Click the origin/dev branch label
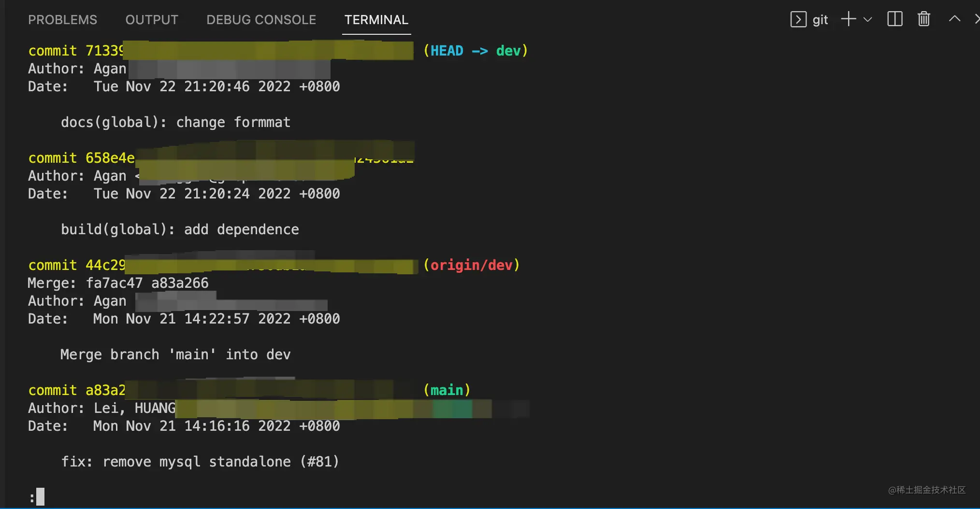 pyautogui.click(x=471, y=265)
